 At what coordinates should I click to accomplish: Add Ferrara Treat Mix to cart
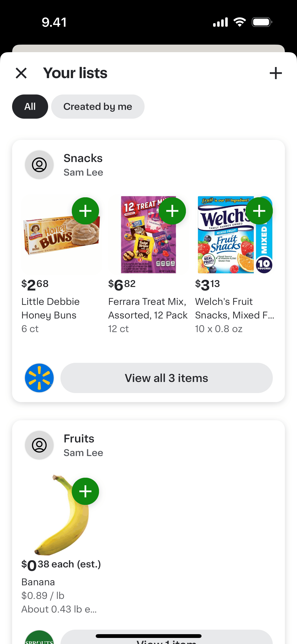click(x=172, y=211)
